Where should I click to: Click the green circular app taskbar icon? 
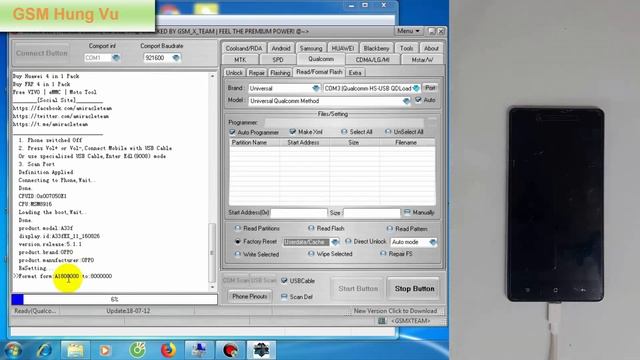point(138,350)
